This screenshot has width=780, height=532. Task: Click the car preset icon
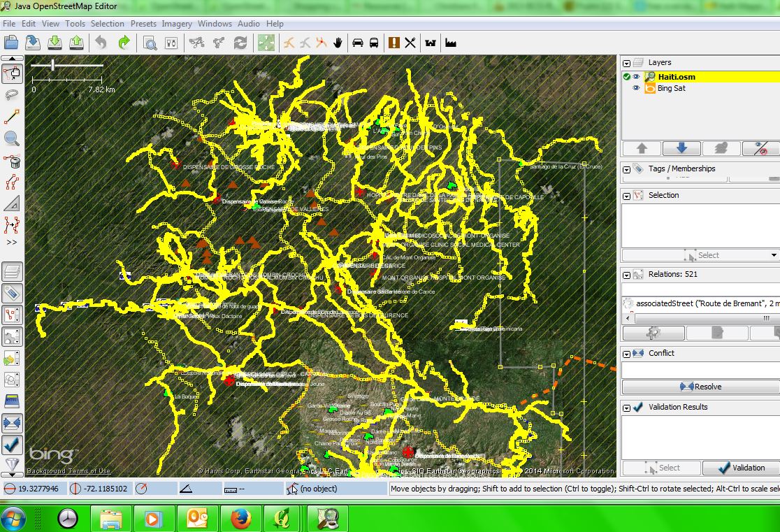coord(358,43)
